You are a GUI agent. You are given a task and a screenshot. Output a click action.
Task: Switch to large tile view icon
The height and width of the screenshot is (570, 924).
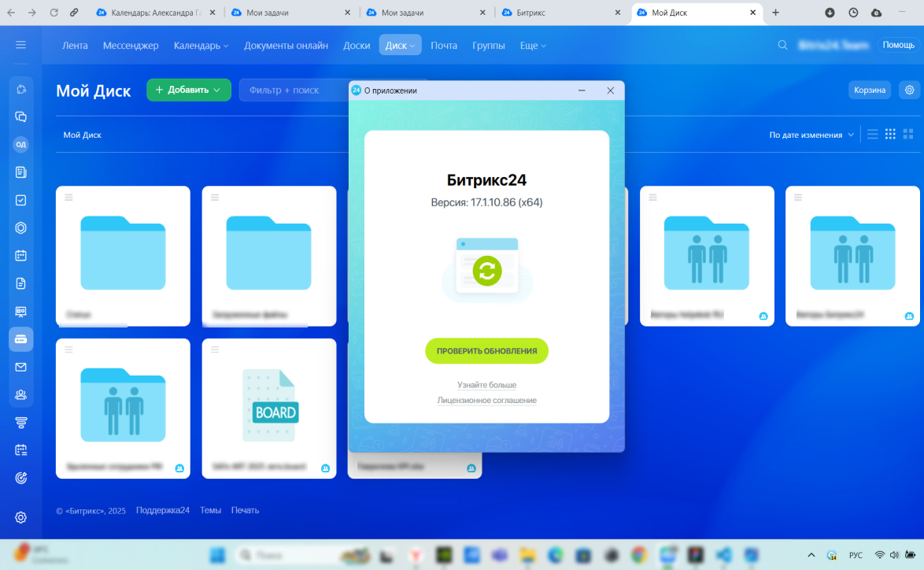click(x=908, y=135)
